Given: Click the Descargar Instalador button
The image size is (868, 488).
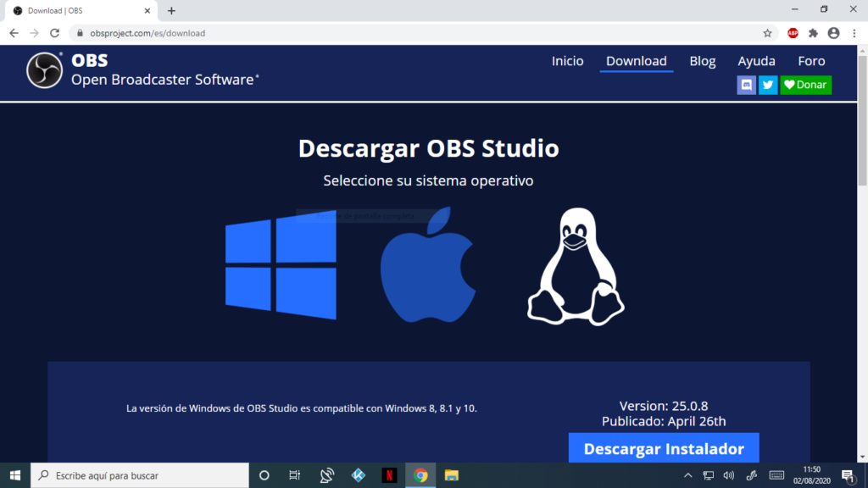Looking at the screenshot, I should [664, 448].
